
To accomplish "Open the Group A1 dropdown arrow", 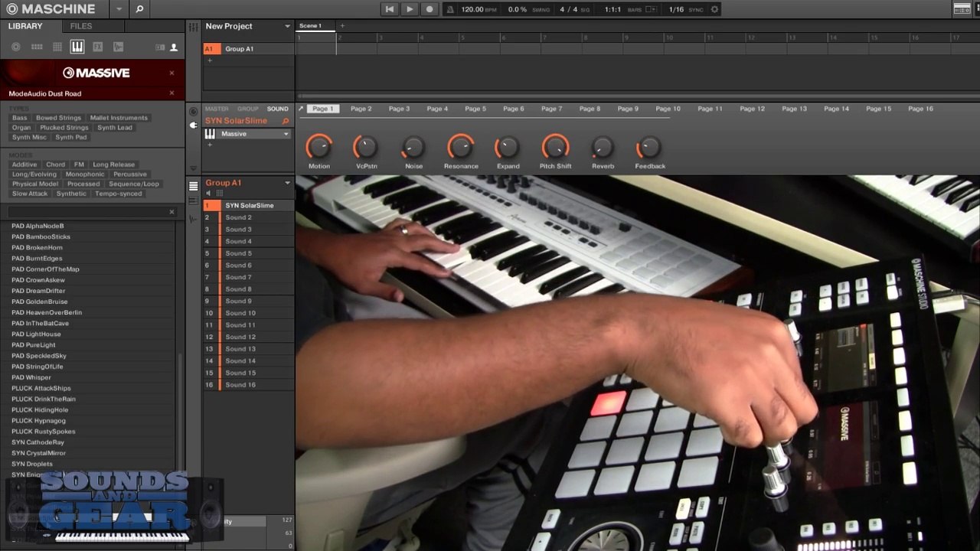I will tap(288, 183).
